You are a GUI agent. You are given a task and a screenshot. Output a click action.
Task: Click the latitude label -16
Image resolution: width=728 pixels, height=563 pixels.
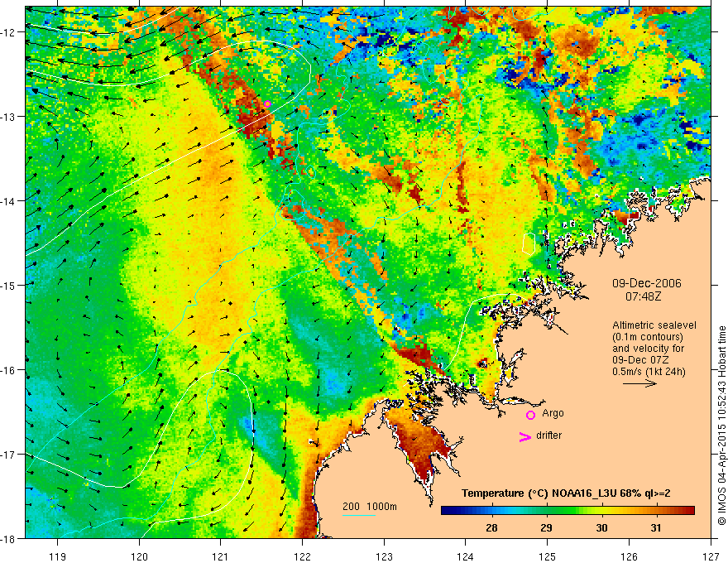click(x=9, y=370)
